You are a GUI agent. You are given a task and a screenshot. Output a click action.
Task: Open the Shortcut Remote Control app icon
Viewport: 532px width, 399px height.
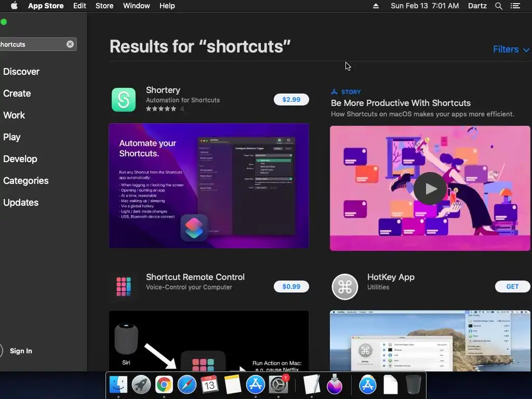[124, 287]
